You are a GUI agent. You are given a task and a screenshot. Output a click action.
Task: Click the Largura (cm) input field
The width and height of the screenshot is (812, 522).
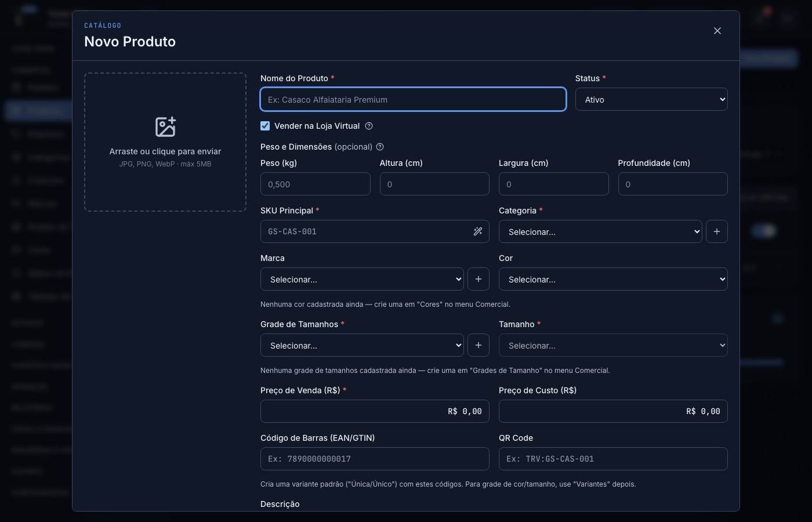pyautogui.click(x=553, y=184)
